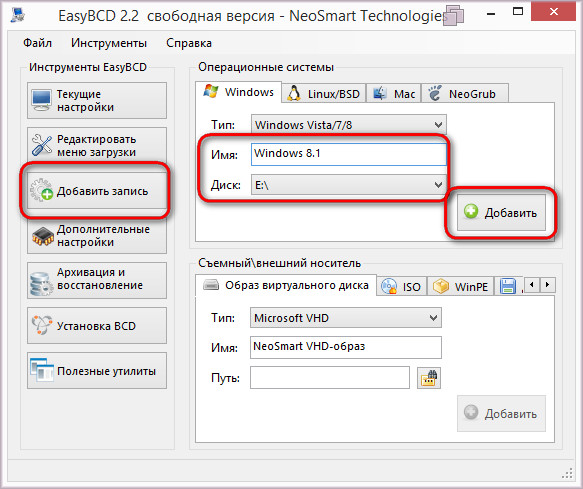Switch to the ISO tab
Screen dimensions: 583x489
click(x=402, y=286)
